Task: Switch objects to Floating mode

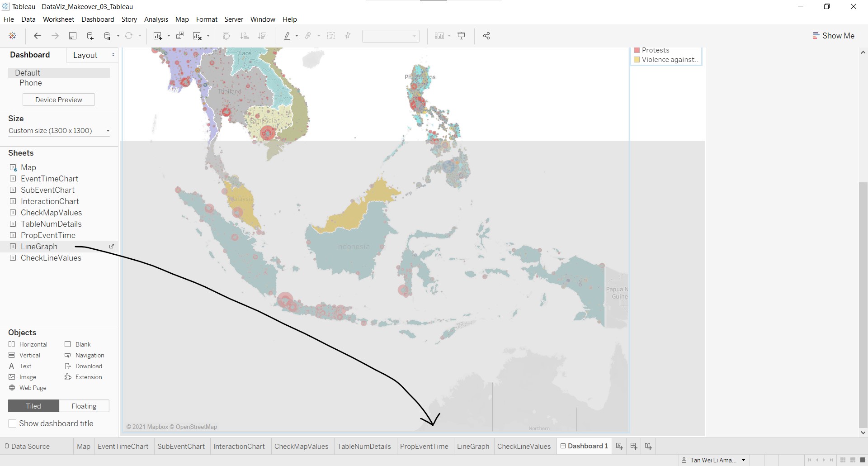Action: [x=84, y=406]
